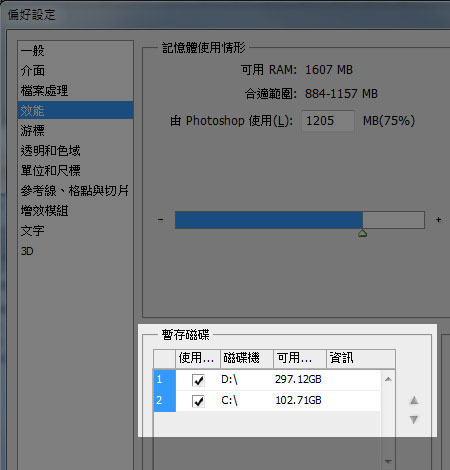Click the 297.12GB free space cell
Viewport: 450px width, 470px height.
point(298,379)
